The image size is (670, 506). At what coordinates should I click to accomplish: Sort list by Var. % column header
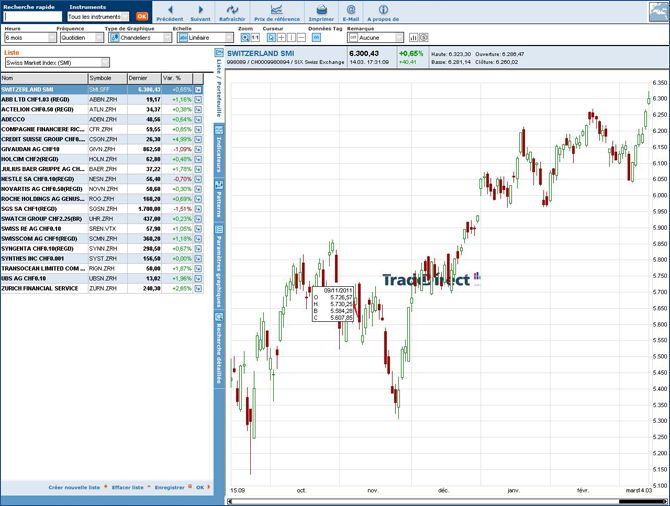177,78
